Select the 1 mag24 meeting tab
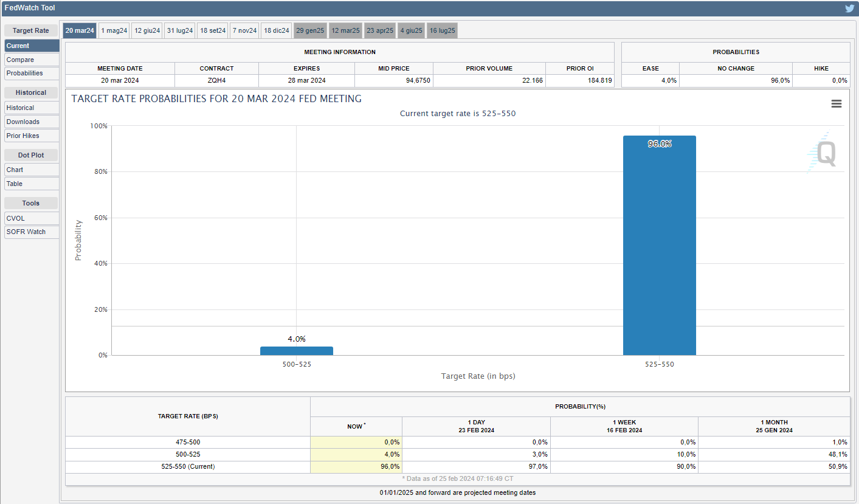Screen dimensions: 859x504 click(x=114, y=30)
